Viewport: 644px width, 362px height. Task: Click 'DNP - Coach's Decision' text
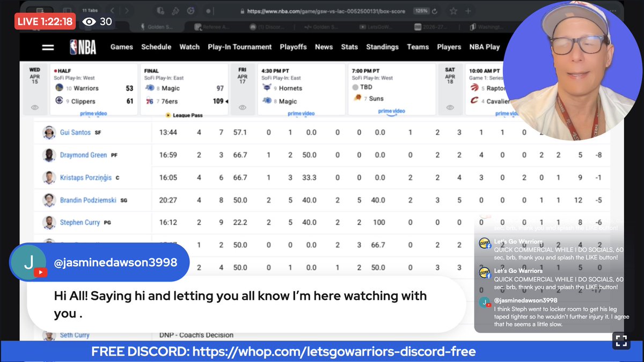pos(196,335)
